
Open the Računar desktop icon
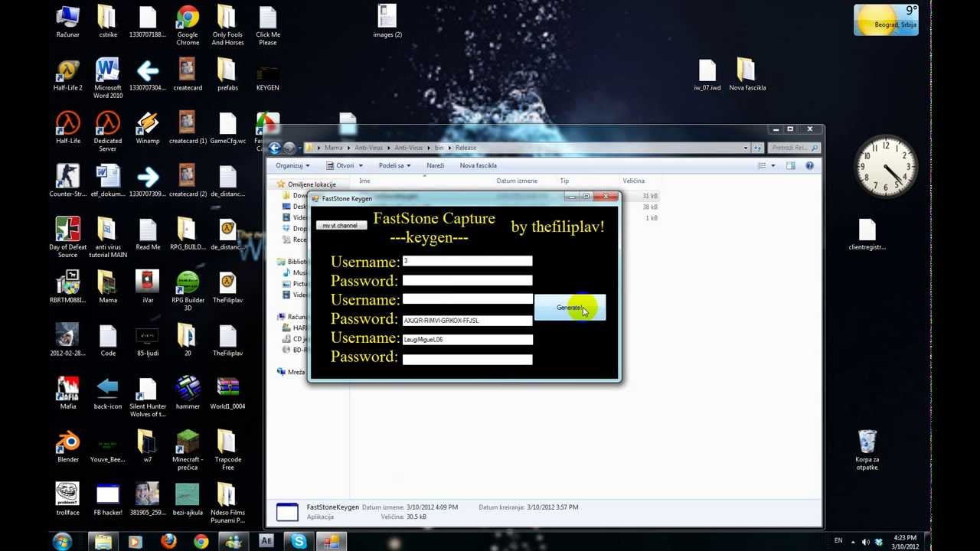68,21
